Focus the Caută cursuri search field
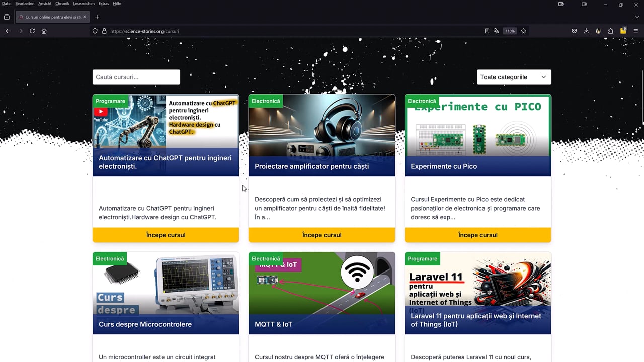This screenshot has width=644, height=362. point(136,77)
